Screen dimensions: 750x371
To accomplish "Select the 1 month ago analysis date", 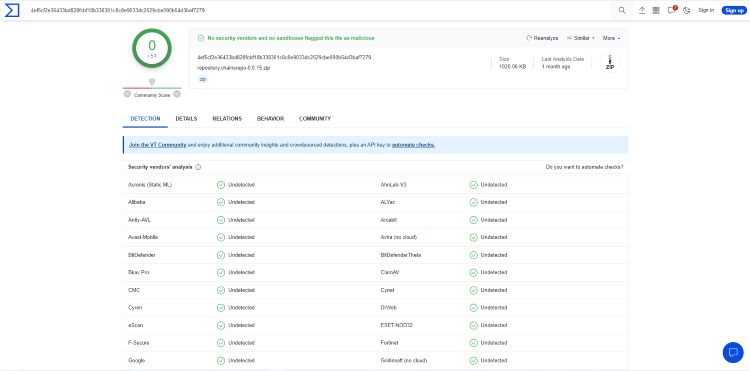I will coord(556,67).
